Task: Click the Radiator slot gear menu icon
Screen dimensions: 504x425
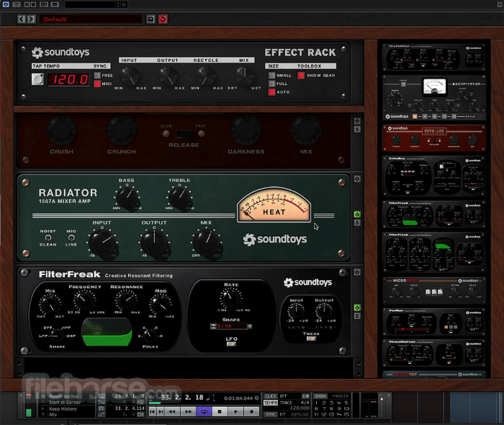Action: point(357,179)
